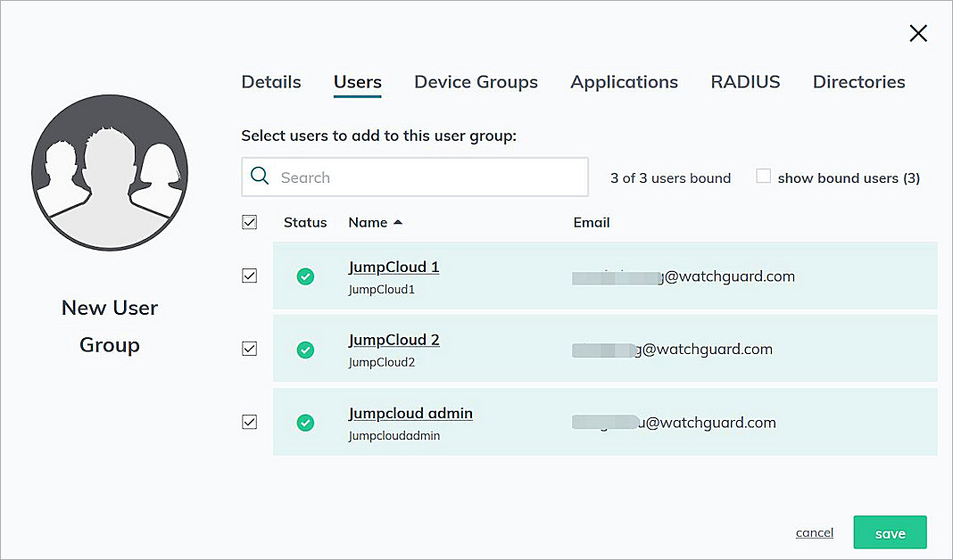Viewport: 953px width, 560px height.
Task: Uncheck the JumpCloud 2 row checkbox
Action: pos(250,349)
